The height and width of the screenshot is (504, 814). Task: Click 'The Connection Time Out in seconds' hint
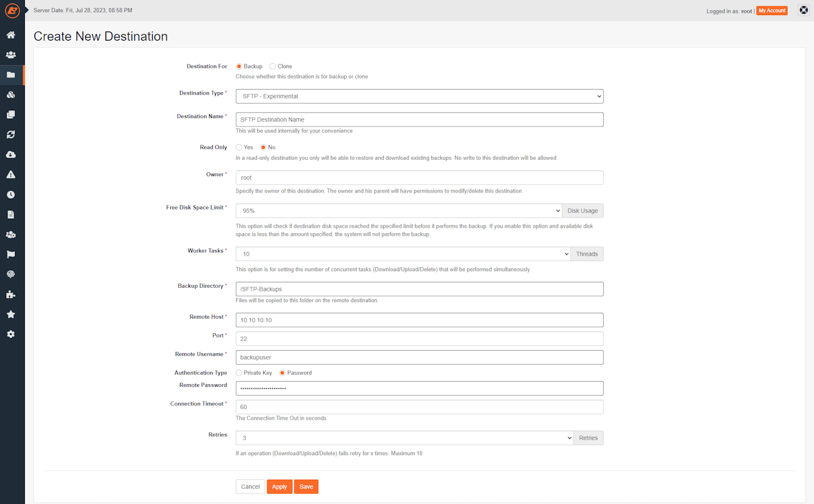pyautogui.click(x=281, y=418)
